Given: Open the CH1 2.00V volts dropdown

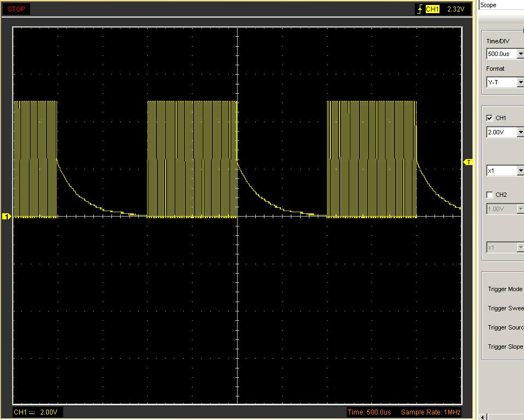Looking at the screenshot, I should point(520,132).
